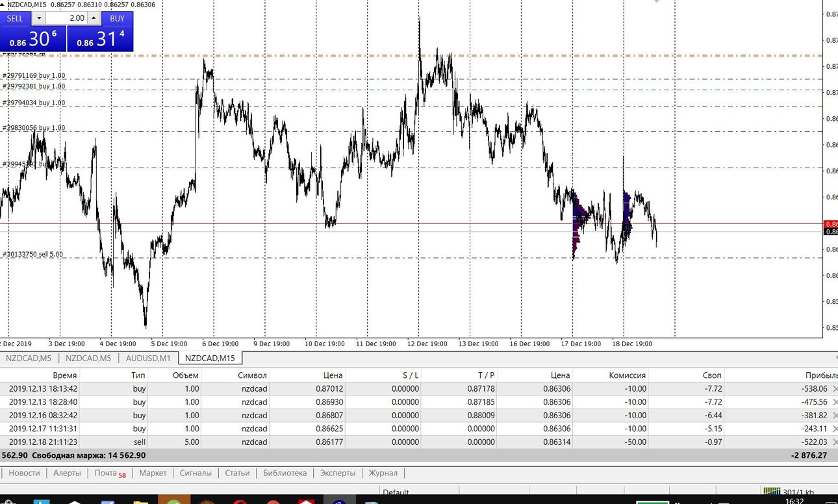Click the total profit -2 876.27
Image resolution: width=838 pixels, height=504 pixels.
(x=809, y=455)
